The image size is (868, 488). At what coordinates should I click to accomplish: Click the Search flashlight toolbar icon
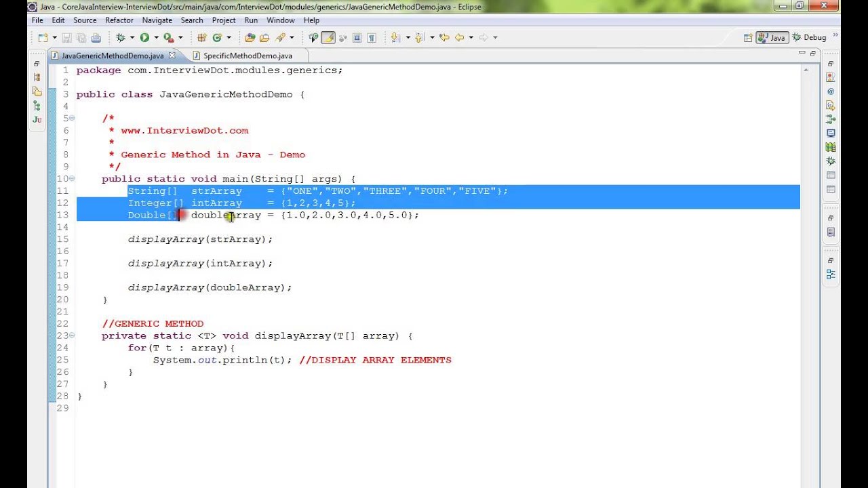click(x=279, y=38)
